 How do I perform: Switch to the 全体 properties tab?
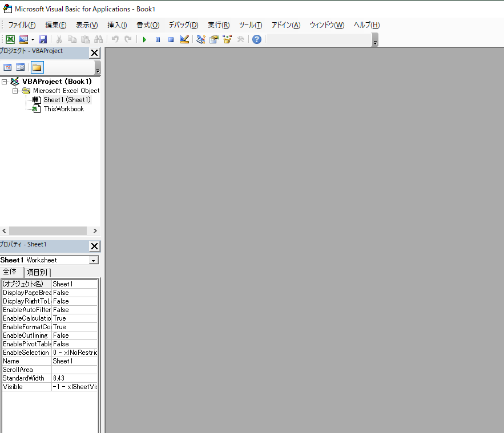[10, 272]
